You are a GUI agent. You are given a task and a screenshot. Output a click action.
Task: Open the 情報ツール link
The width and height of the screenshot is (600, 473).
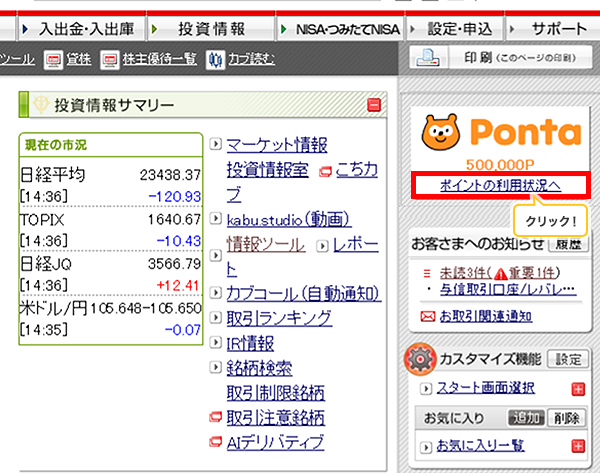tap(266, 244)
